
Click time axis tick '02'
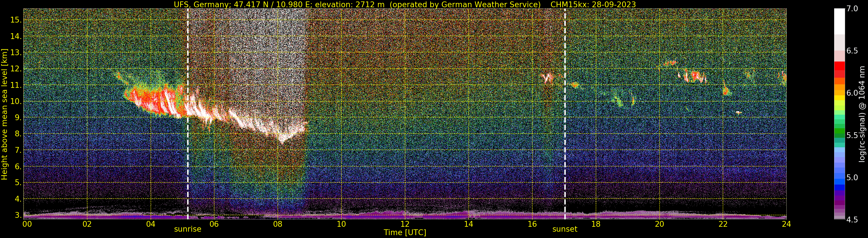[87, 224]
